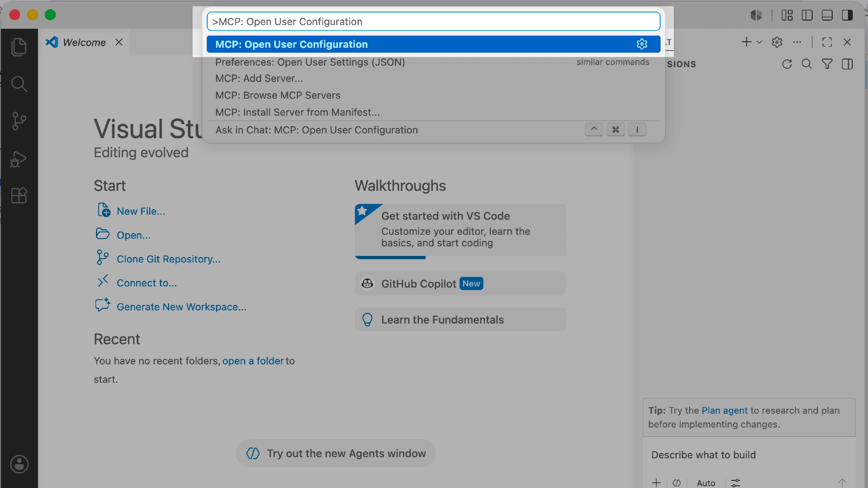The height and width of the screenshot is (488, 868).
Task: Open the Auto model picker
Action: (x=706, y=483)
